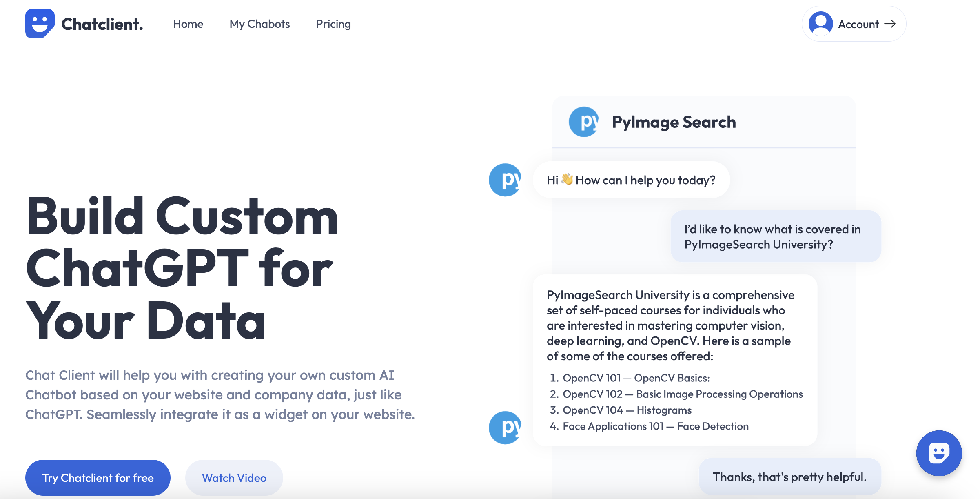
Task: Switch to the My Chabots section
Action: tap(259, 24)
